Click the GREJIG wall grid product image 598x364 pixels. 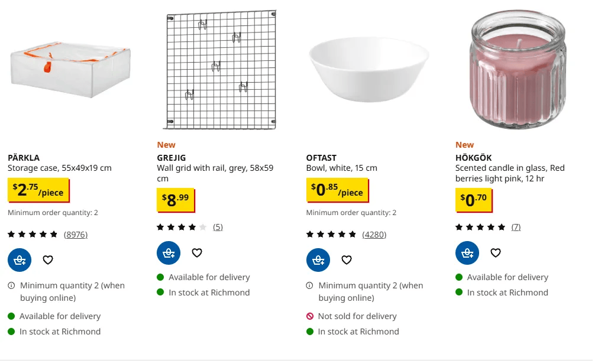tap(221, 70)
